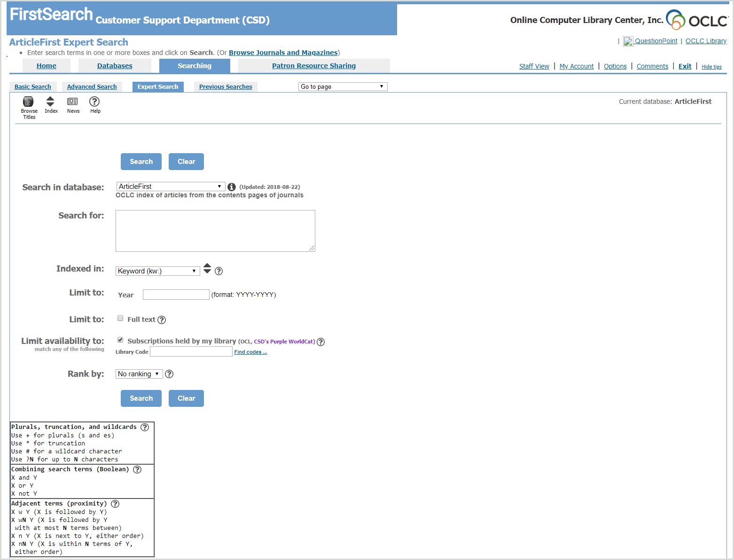
Task: Click the Exit link
Action: click(685, 66)
